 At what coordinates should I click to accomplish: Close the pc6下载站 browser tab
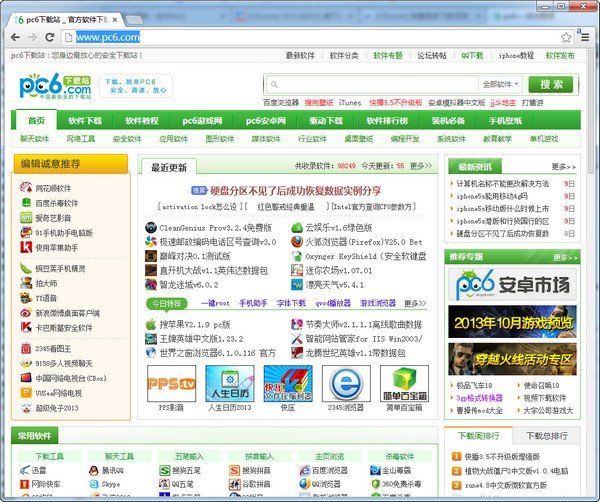(115, 20)
